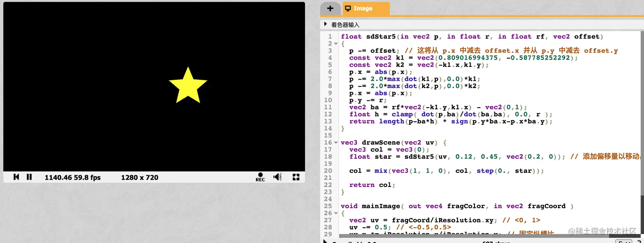Viewport: 644px width, 243px height.
Task: Start recording with the REC icon
Action: 260,177
